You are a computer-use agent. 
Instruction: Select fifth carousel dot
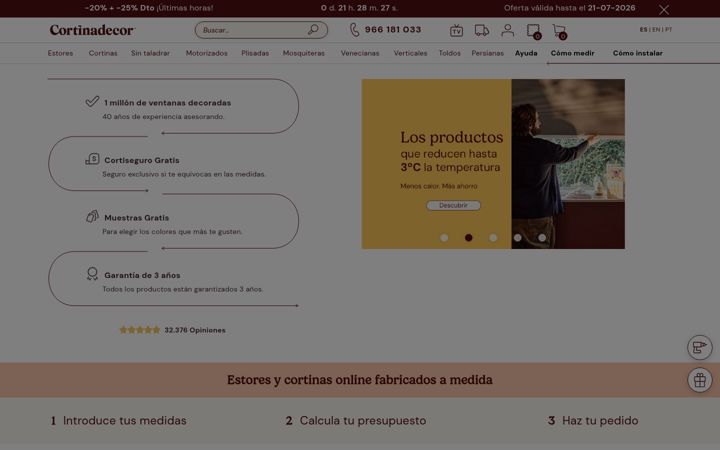click(542, 237)
